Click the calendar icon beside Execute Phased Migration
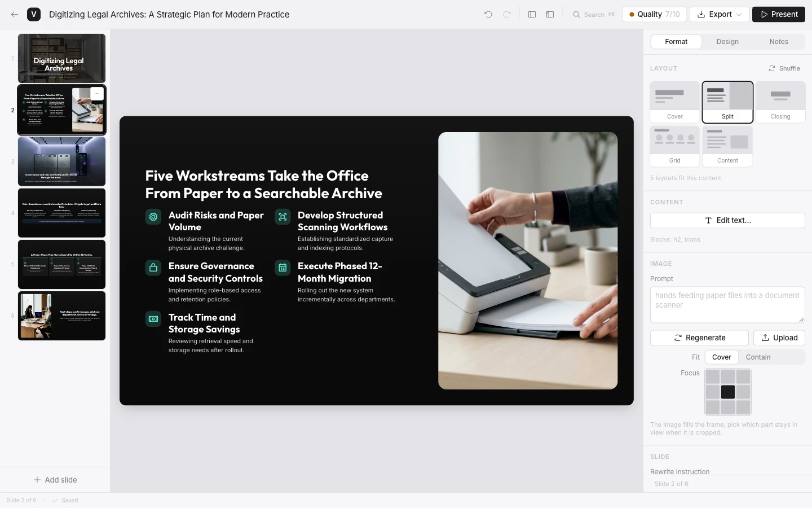This screenshot has height=508, width=812. click(x=283, y=268)
